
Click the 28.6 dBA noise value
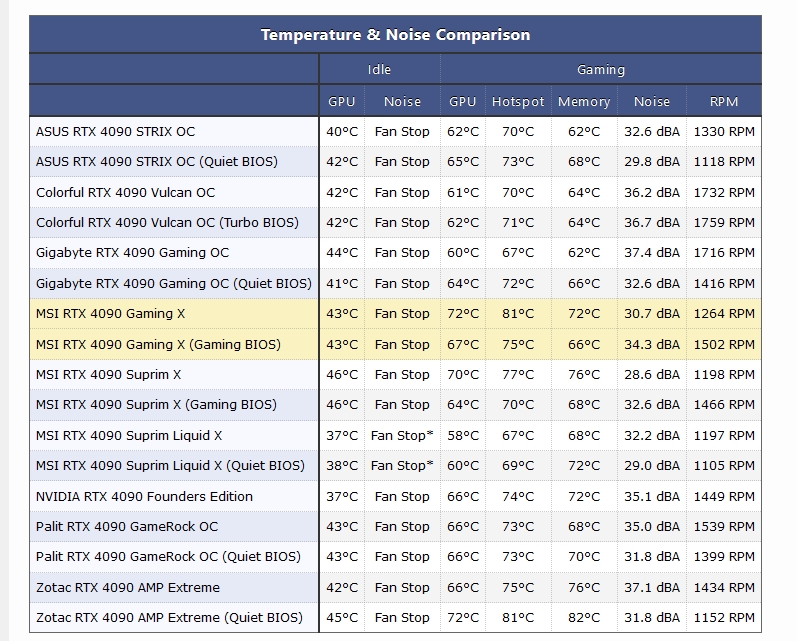(652, 374)
